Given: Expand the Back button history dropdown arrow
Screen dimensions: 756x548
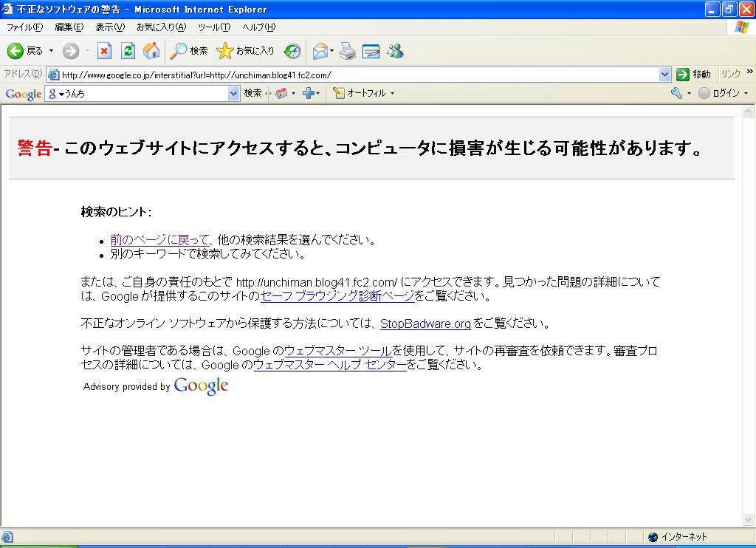Looking at the screenshot, I should coord(51,51).
